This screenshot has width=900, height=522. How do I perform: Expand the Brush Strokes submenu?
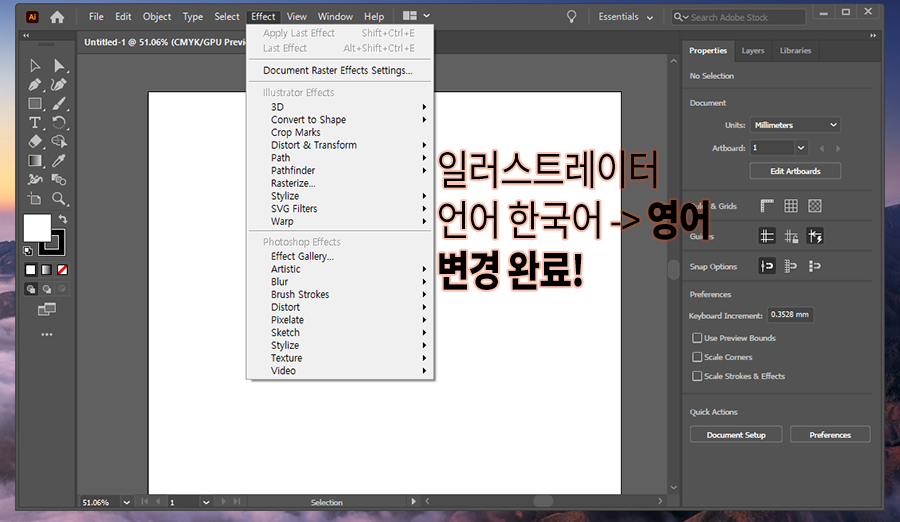click(x=341, y=294)
